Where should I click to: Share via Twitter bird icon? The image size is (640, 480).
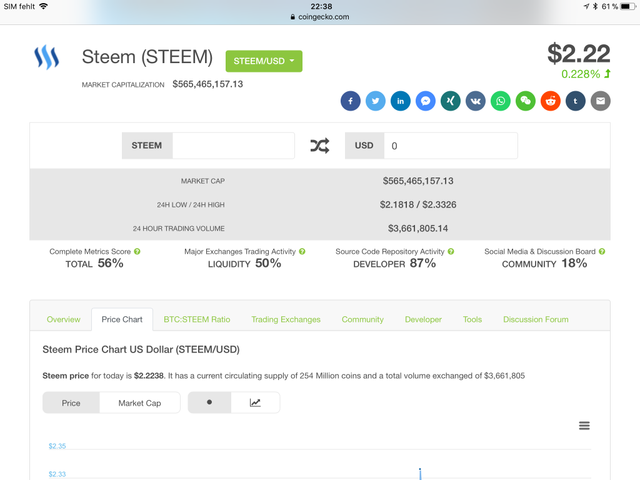[376, 101]
